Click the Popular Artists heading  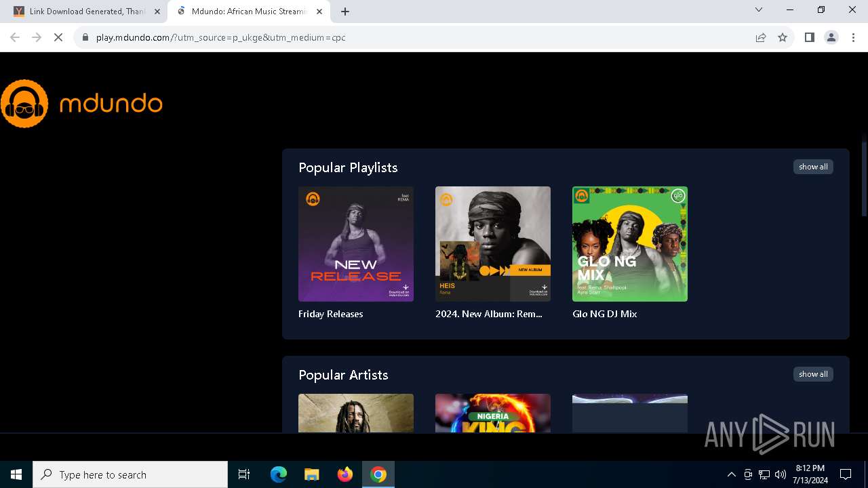point(343,375)
